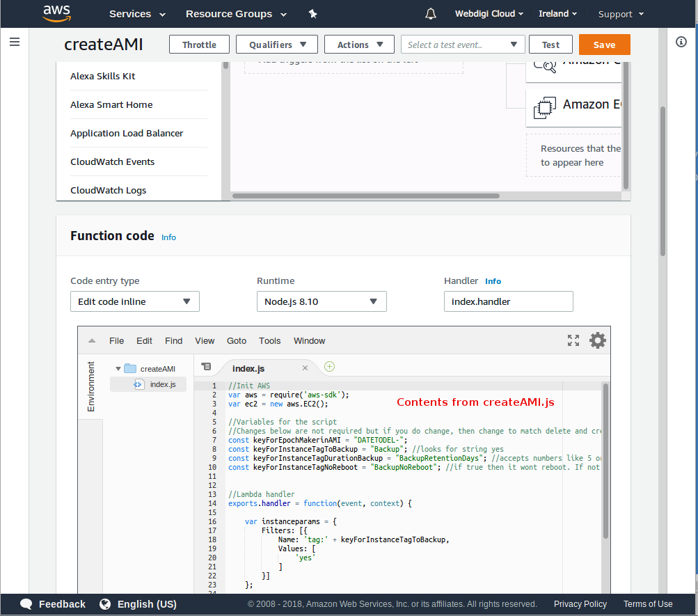Open the Find menu in editor
The width and height of the screenshot is (698, 616).
[173, 341]
